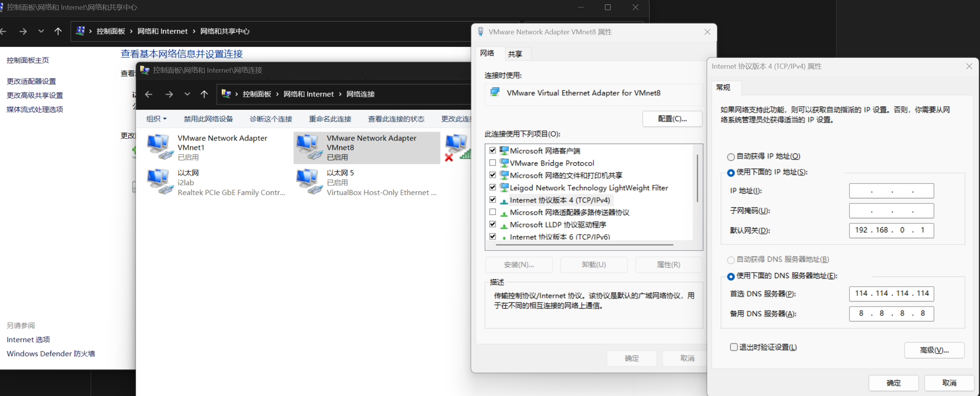
Task: Expand chevron after 网络和 Internet in 网络连接 address bar
Action: pyautogui.click(x=340, y=94)
